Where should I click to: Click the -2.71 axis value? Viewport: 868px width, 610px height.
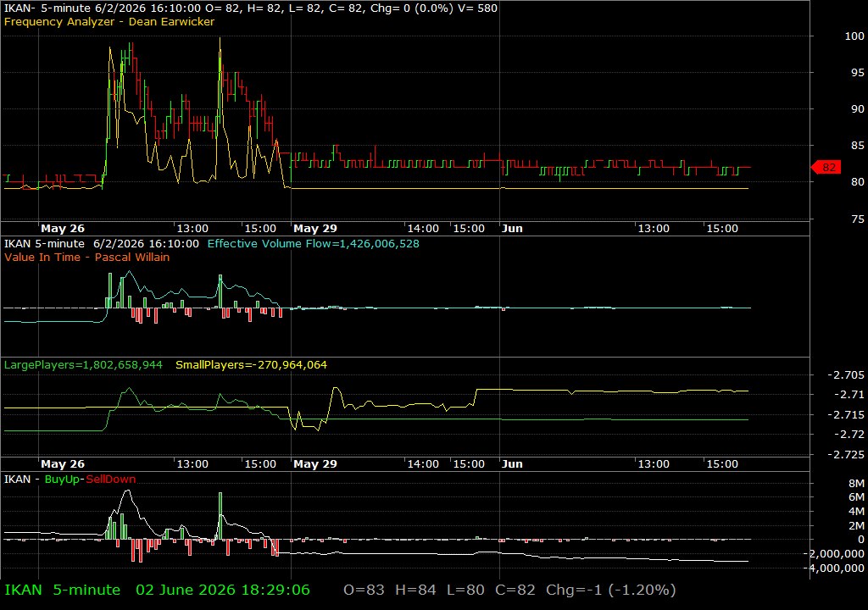click(849, 395)
